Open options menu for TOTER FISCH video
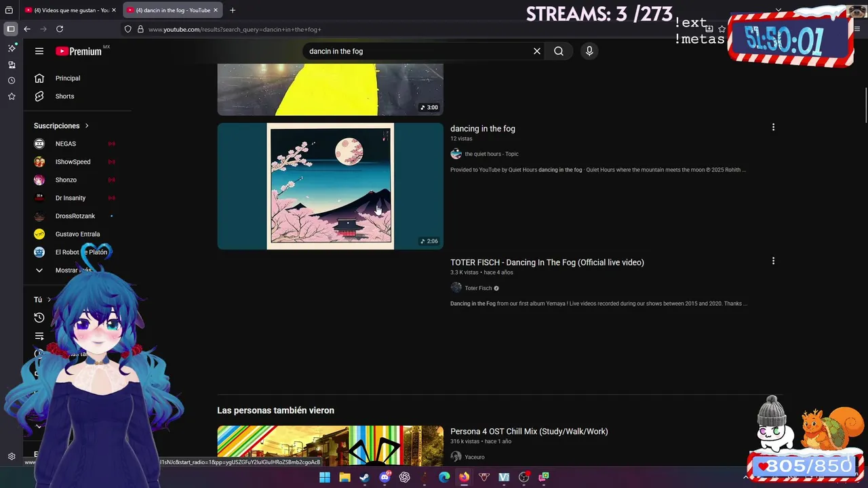Viewport: 868px width, 488px height. pos(773,261)
